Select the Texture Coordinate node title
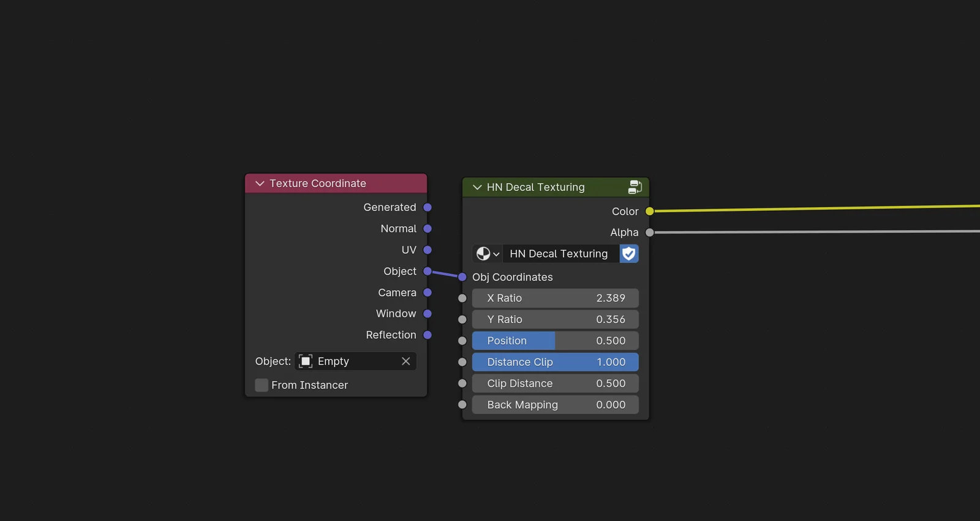Screen dimensions: 980x521 (318, 183)
